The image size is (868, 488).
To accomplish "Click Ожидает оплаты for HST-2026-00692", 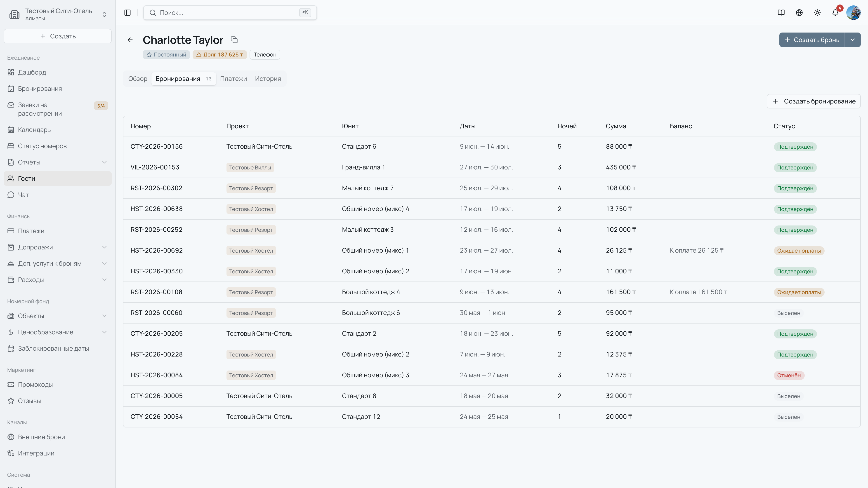I will [x=799, y=251].
